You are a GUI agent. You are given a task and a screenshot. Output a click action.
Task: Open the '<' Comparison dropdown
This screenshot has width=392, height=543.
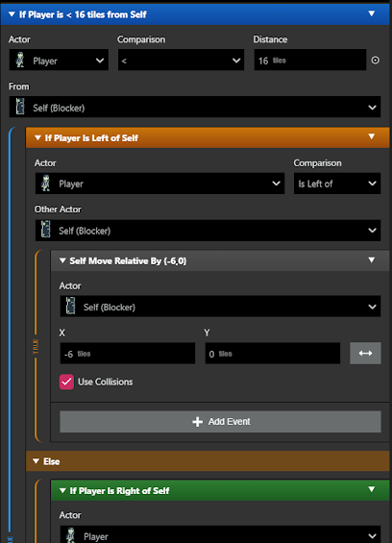click(182, 60)
